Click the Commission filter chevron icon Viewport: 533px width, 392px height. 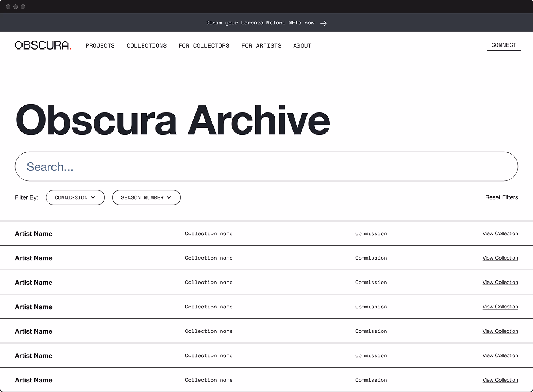pos(93,197)
